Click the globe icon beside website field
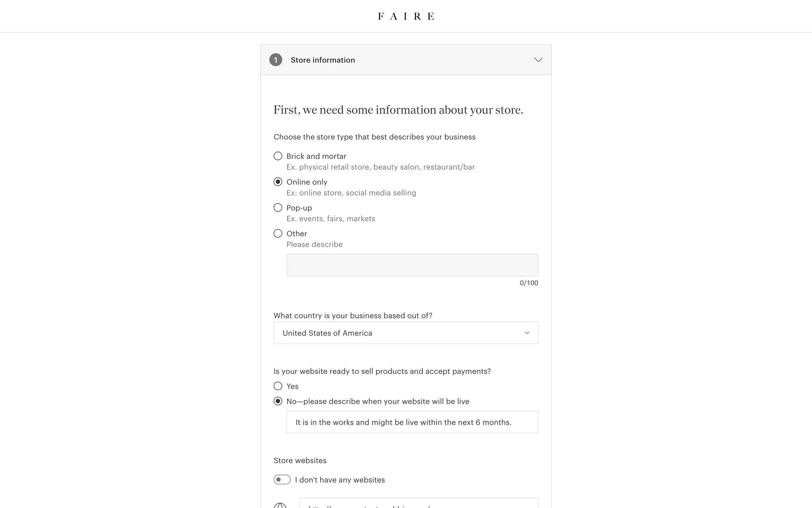Screen dimensions: 812x508 (x=280, y=505)
